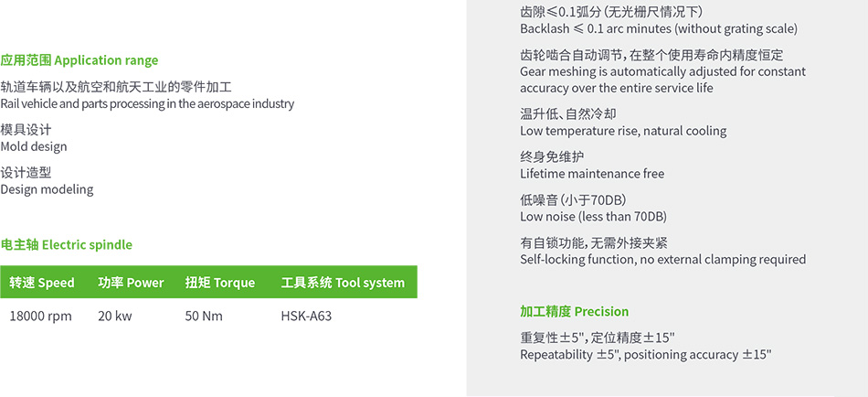Viewport: 868px width, 397px height.
Task: Click the Backlash ≤ 0.1 arc minutes line
Action: (659, 29)
